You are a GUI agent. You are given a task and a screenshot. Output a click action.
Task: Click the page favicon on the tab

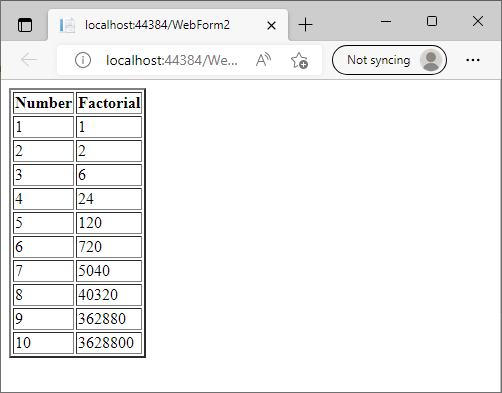(67, 25)
